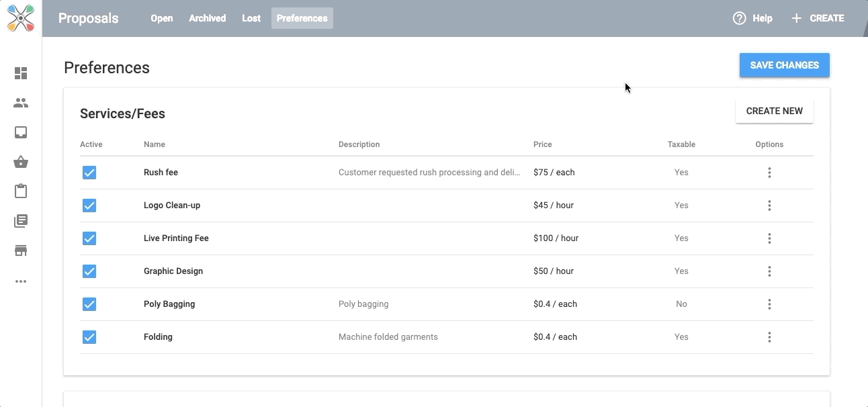Expand options menu for Poly Bagging
This screenshot has width=868, height=407.
pyautogui.click(x=769, y=304)
